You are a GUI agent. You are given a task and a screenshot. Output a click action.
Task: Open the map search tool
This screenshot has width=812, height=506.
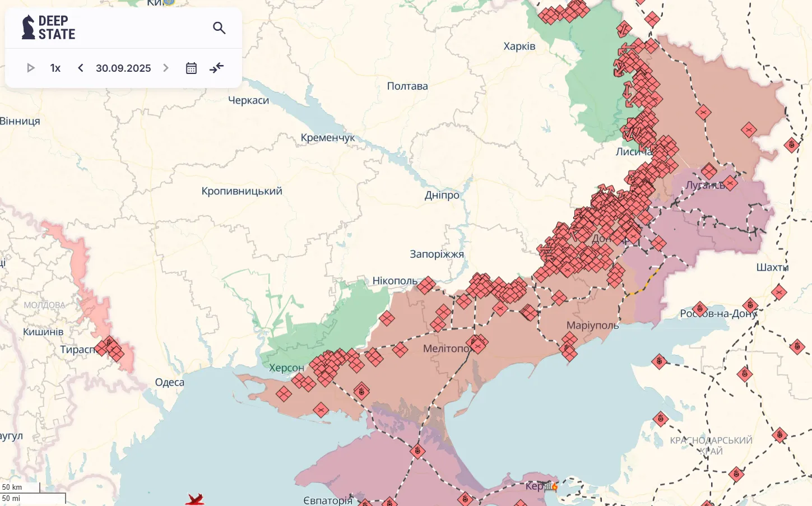coord(219,28)
